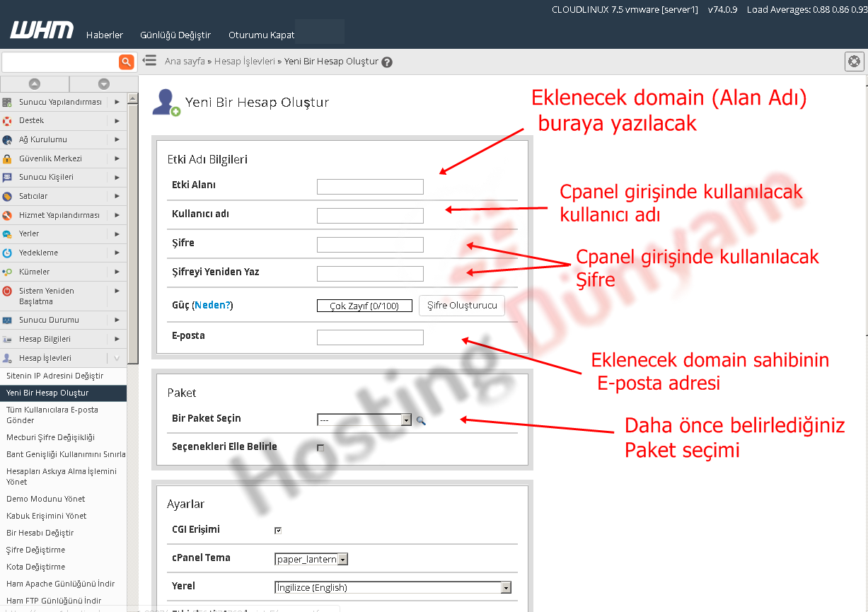This screenshot has width=868, height=612.
Task: Select Yeni Bir Hesap Oluştur in the sidebar
Action: click(x=64, y=393)
